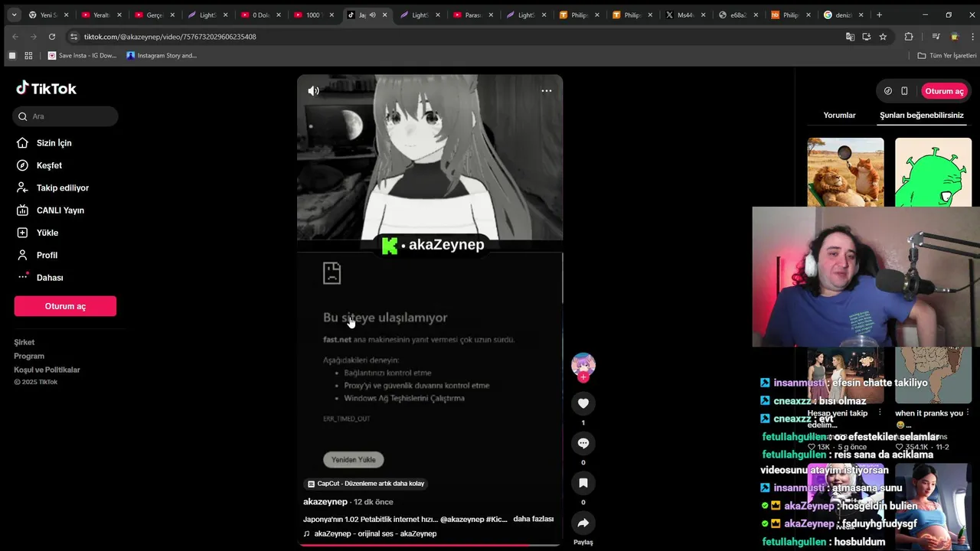Open the akazeynep username link
The width and height of the screenshot is (980, 551).
tap(325, 502)
